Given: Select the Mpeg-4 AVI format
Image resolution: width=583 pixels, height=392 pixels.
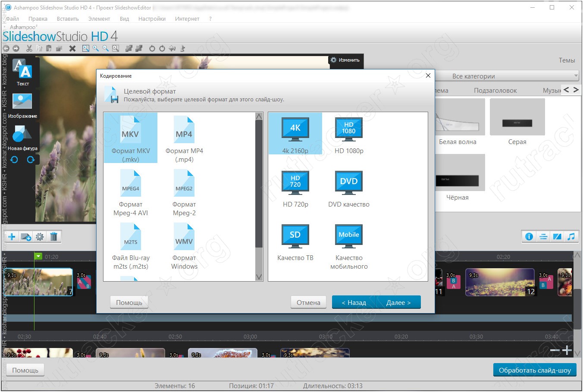Looking at the screenshot, I should pyautogui.click(x=131, y=192).
